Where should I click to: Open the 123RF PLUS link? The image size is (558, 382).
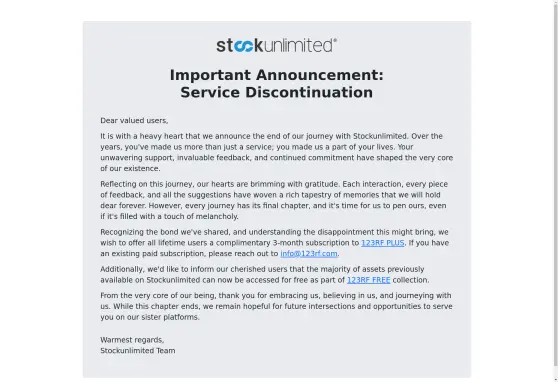click(383, 243)
